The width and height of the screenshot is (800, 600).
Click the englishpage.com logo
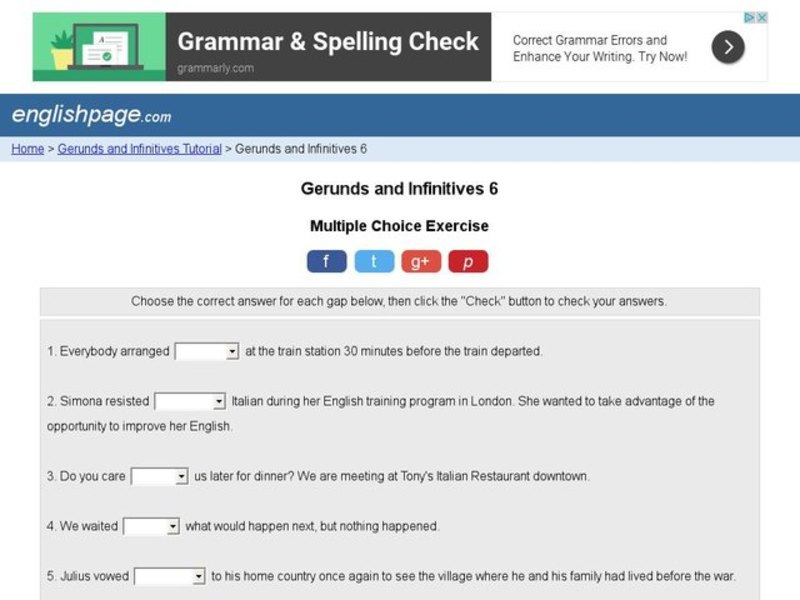[88, 115]
